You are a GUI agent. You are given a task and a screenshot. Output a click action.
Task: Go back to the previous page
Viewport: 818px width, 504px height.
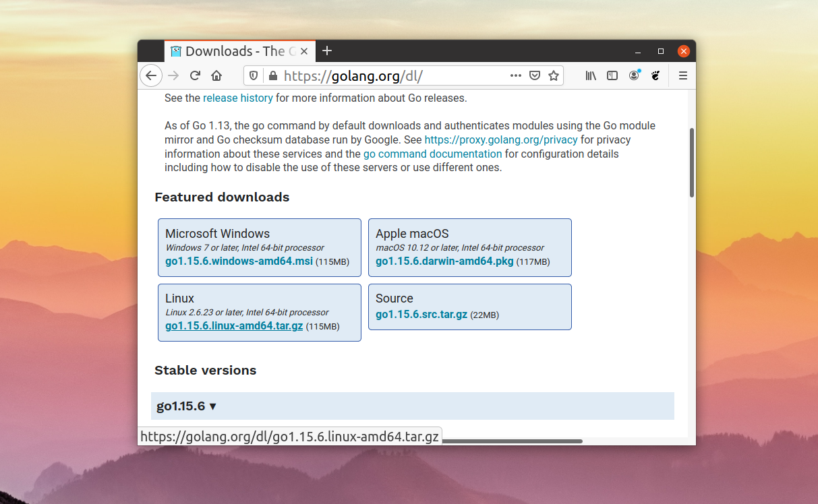tap(151, 75)
